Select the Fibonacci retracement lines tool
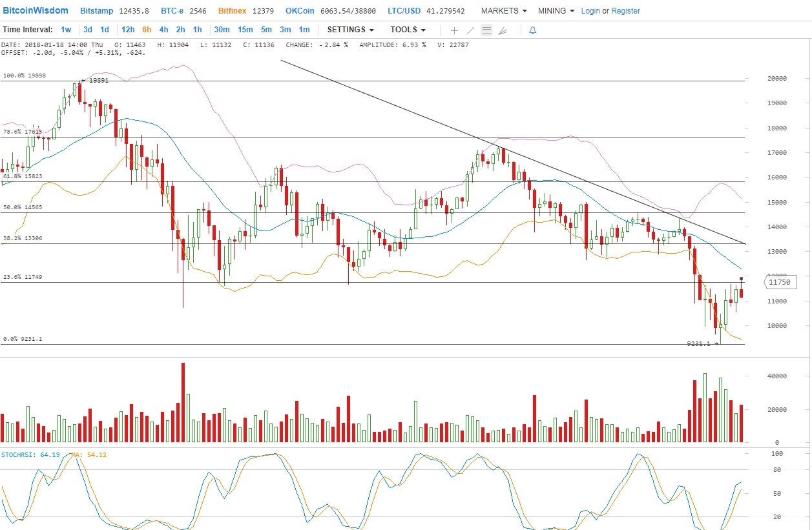 [486, 30]
